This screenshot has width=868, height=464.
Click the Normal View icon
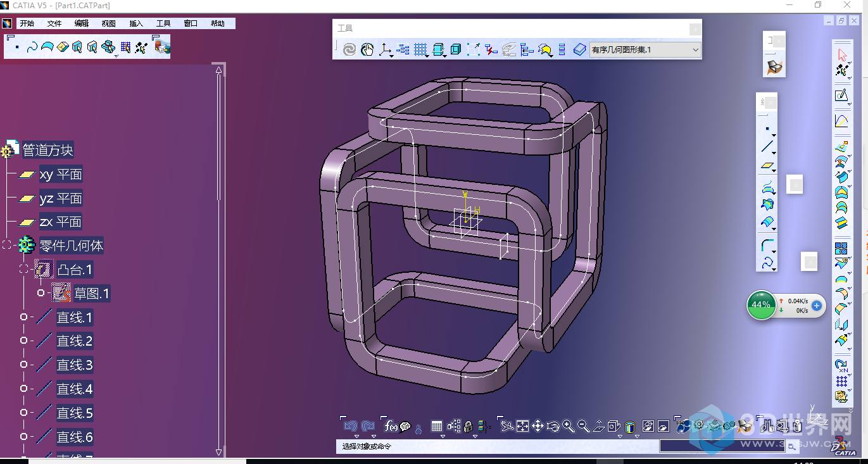(x=598, y=426)
